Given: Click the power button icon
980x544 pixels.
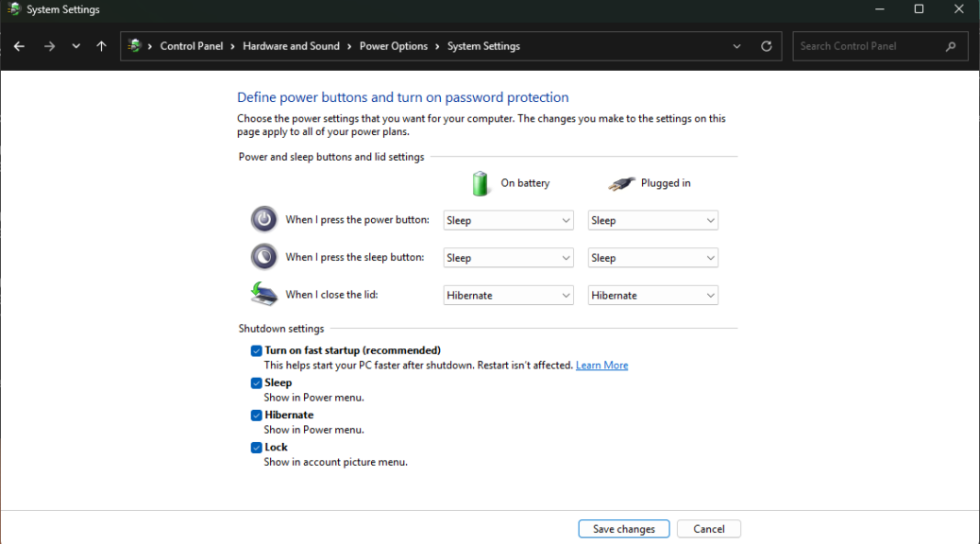Looking at the screenshot, I should pyautogui.click(x=263, y=218).
